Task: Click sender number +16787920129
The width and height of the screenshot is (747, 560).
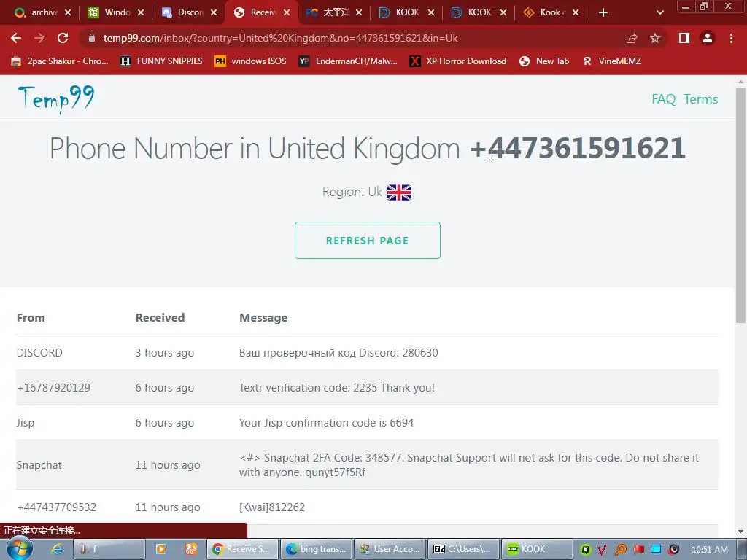Action: coord(53,388)
